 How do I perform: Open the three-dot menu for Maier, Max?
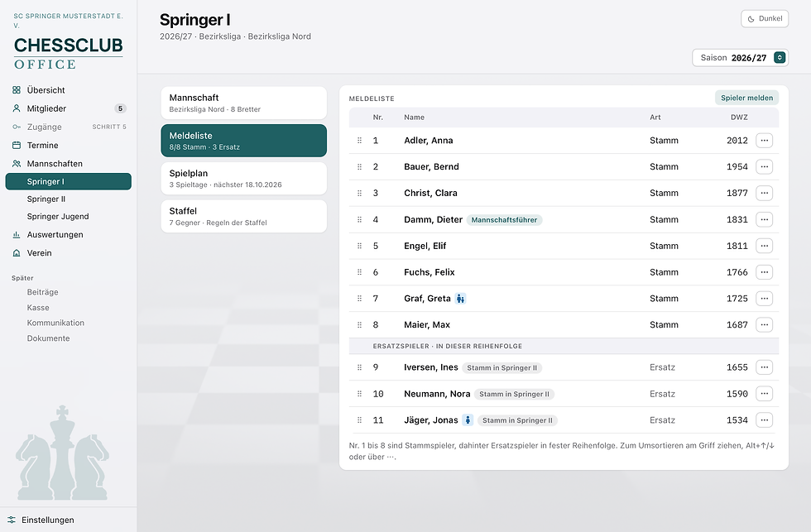764,325
